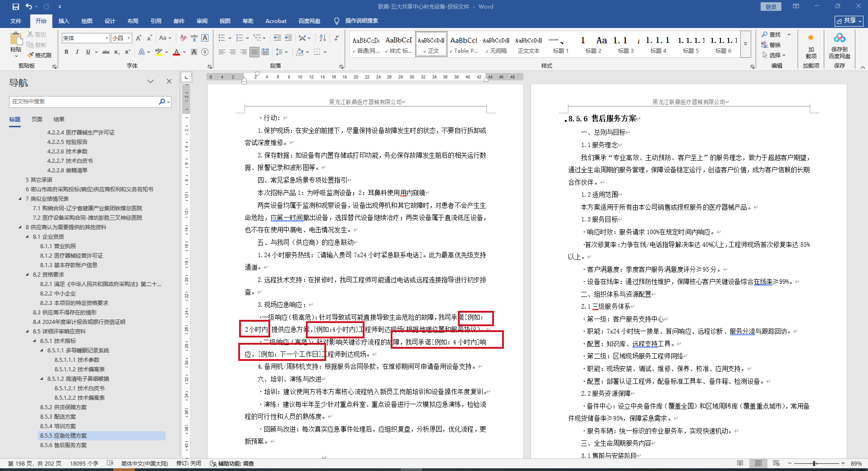Open Find (查找) in the editing group

point(771,34)
